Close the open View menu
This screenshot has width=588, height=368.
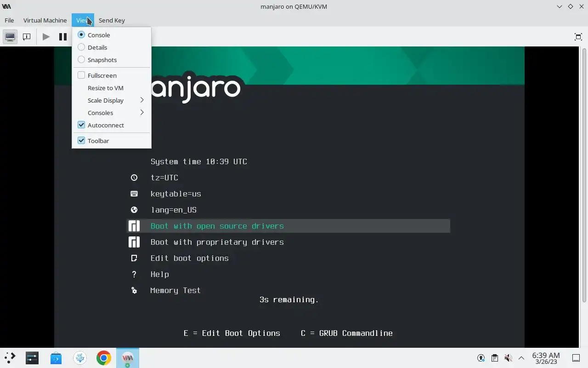[83, 20]
